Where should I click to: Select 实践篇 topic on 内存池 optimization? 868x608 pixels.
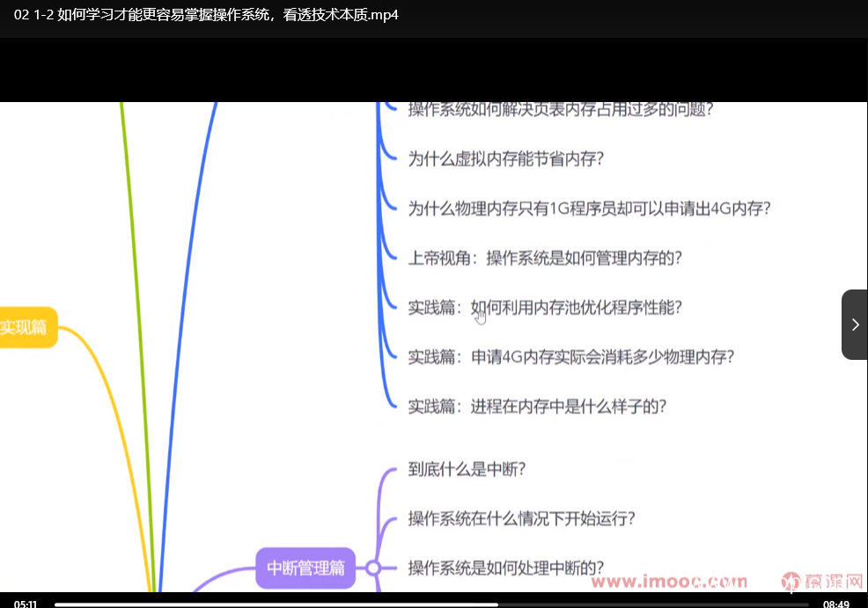(x=544, y=307)
